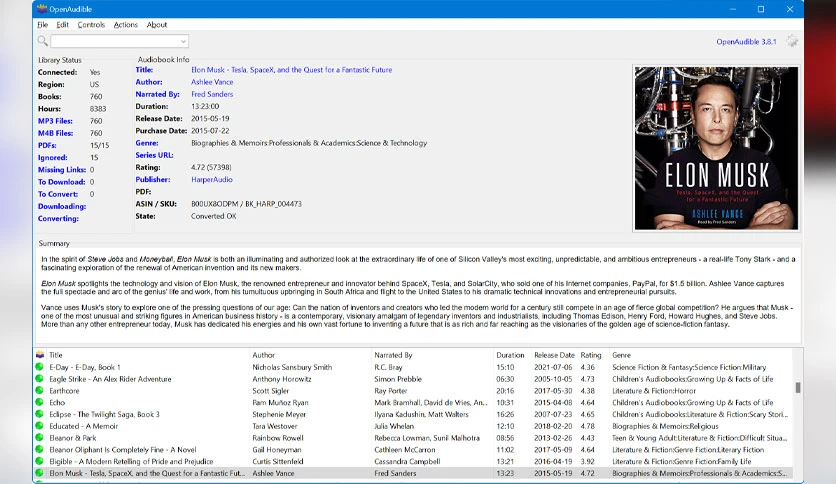Click the Elon Musk cover art thumbnail
This screenshot has width=836, height=484.
[716, 148]
